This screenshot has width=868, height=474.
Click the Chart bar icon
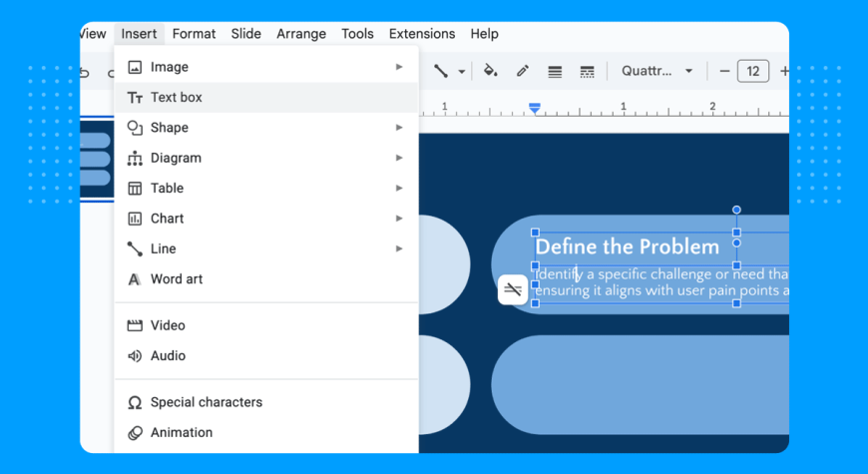[x=135, y=219]
